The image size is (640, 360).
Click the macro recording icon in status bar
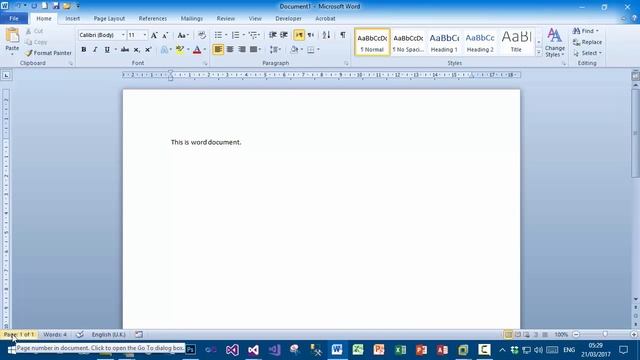(x=139, y=334)
